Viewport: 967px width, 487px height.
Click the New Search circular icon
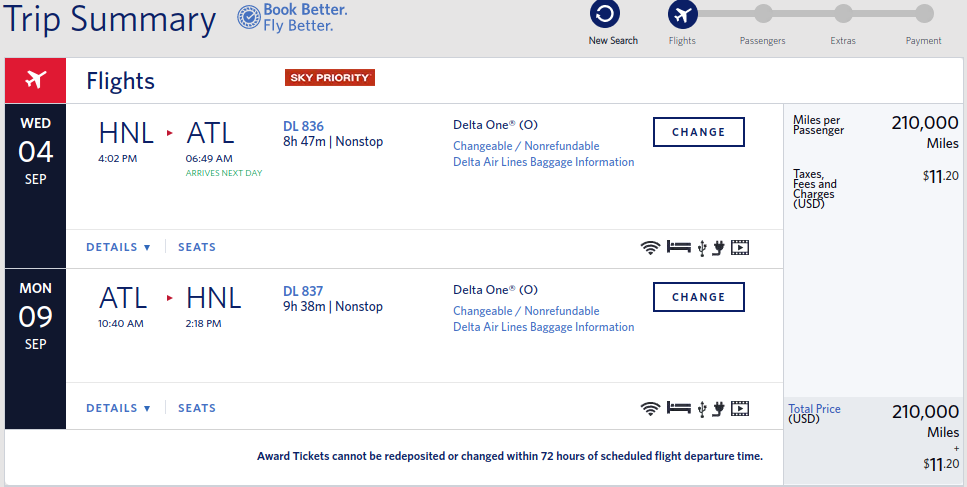pos(605,14)
